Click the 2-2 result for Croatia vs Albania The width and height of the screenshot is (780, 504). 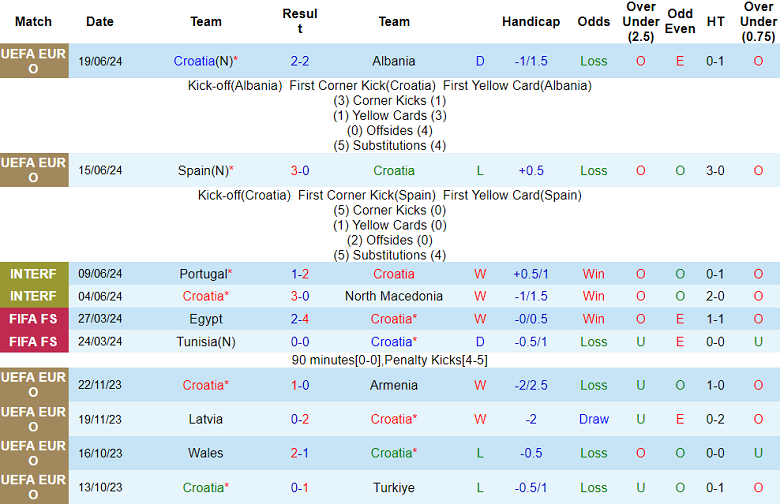point(300,61)
